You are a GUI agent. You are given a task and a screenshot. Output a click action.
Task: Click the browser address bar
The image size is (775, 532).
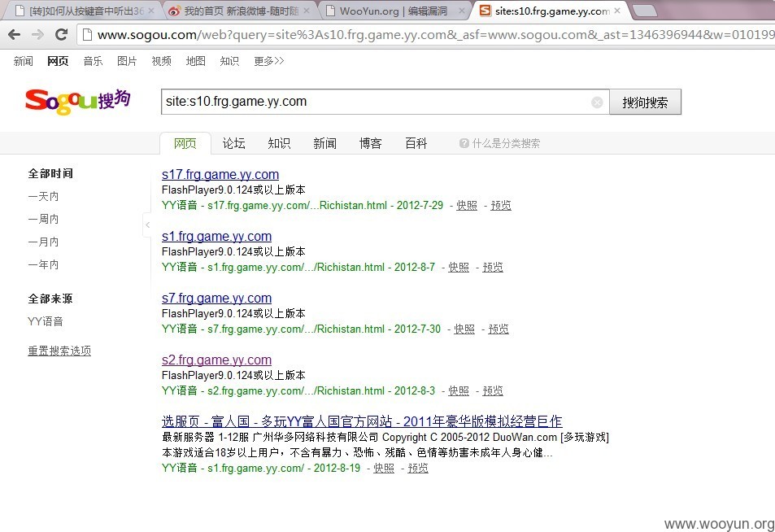428,35
